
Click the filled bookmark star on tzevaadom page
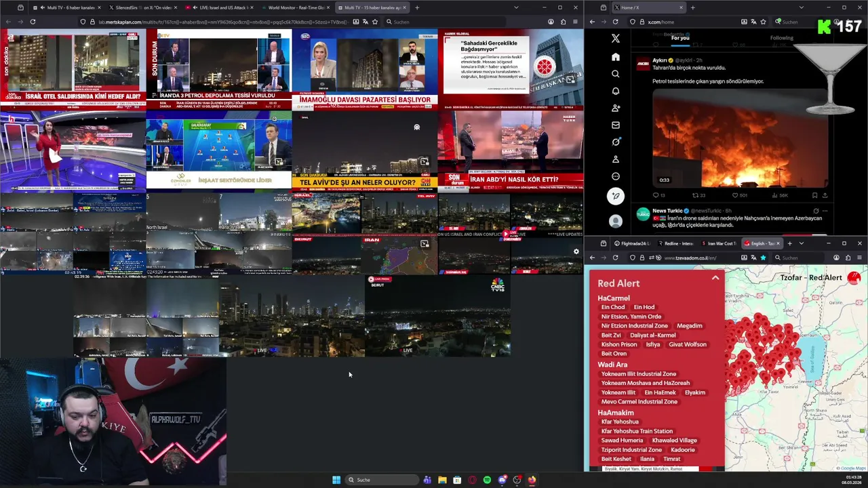click(763, 258)
